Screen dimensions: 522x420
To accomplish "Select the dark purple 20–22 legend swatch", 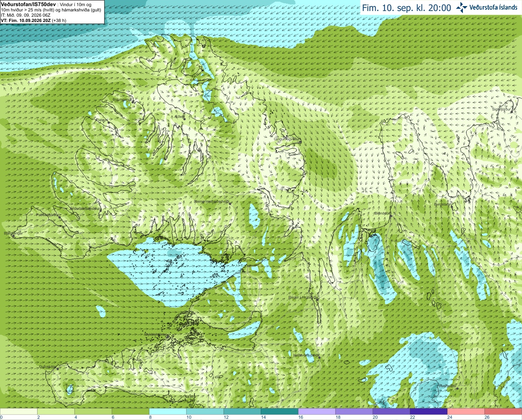I will pyautogui.click(x=391, y=411).
